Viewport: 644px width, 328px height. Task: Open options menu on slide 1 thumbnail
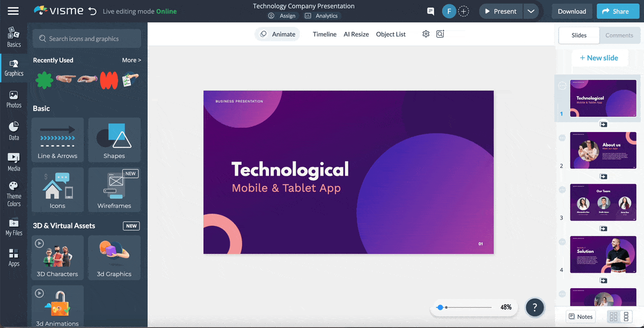(x=562, y=86)
